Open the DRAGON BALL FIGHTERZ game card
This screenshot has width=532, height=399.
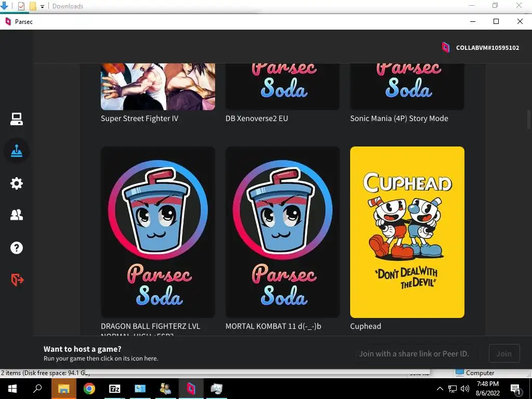click(x=158, y=232)
